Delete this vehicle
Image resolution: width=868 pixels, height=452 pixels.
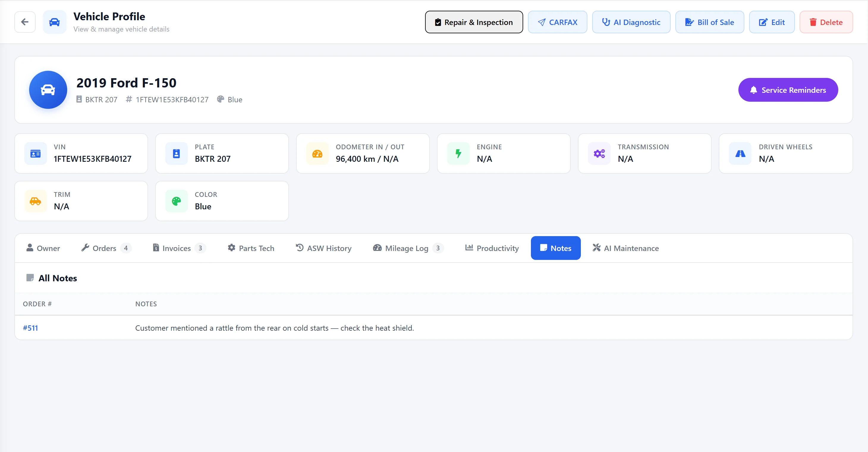point(826,22)
